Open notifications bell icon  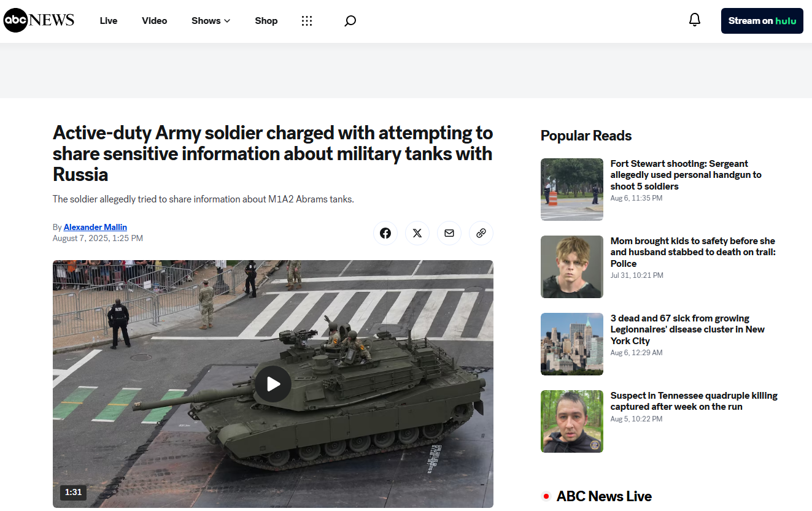click(695, 20)
